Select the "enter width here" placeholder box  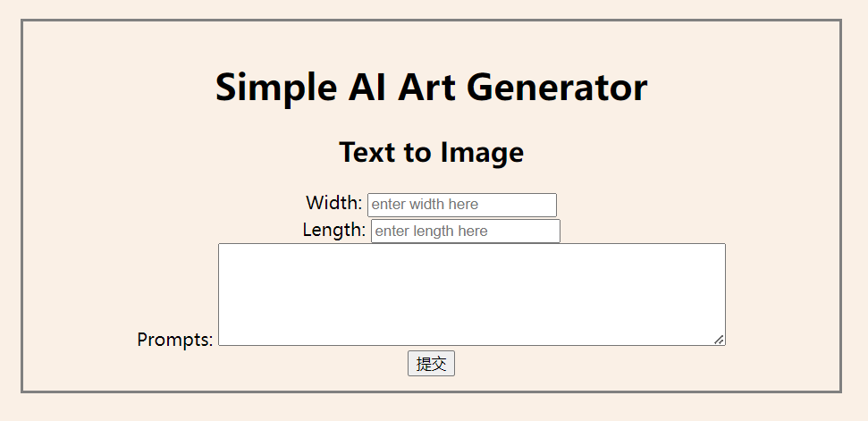click(x=461, y=205)
